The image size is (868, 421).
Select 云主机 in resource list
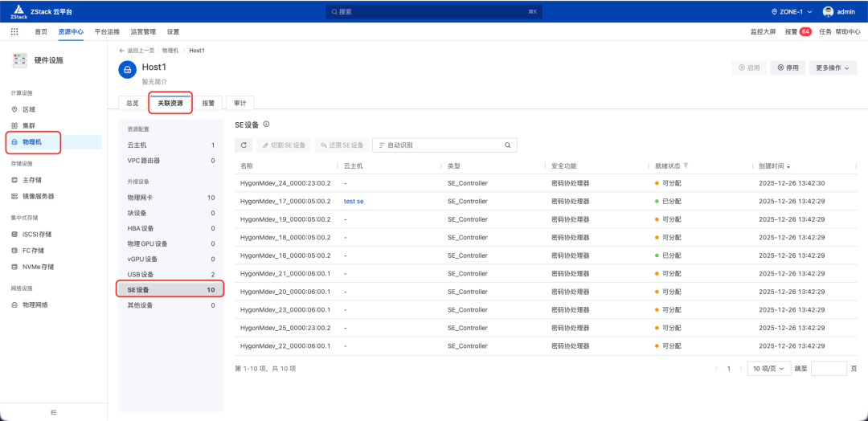[171, 145]
